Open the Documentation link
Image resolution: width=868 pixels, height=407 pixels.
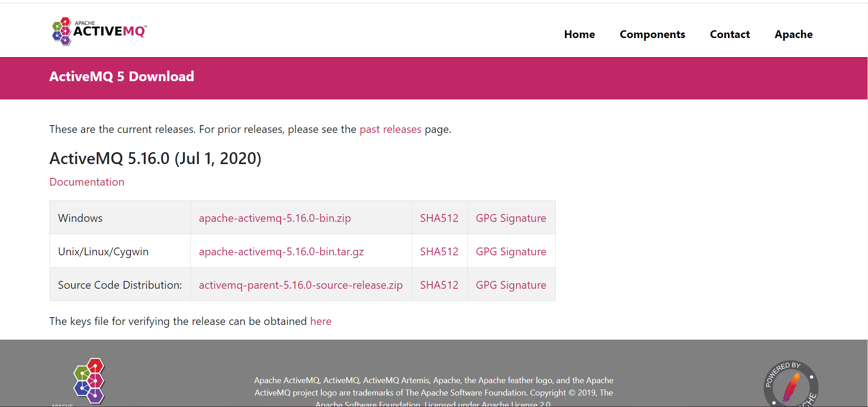[x=87, y=182]
